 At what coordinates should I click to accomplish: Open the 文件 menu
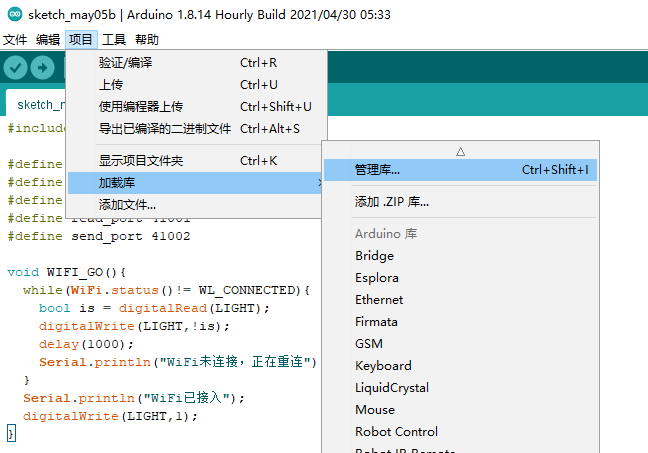coord(15,40)
